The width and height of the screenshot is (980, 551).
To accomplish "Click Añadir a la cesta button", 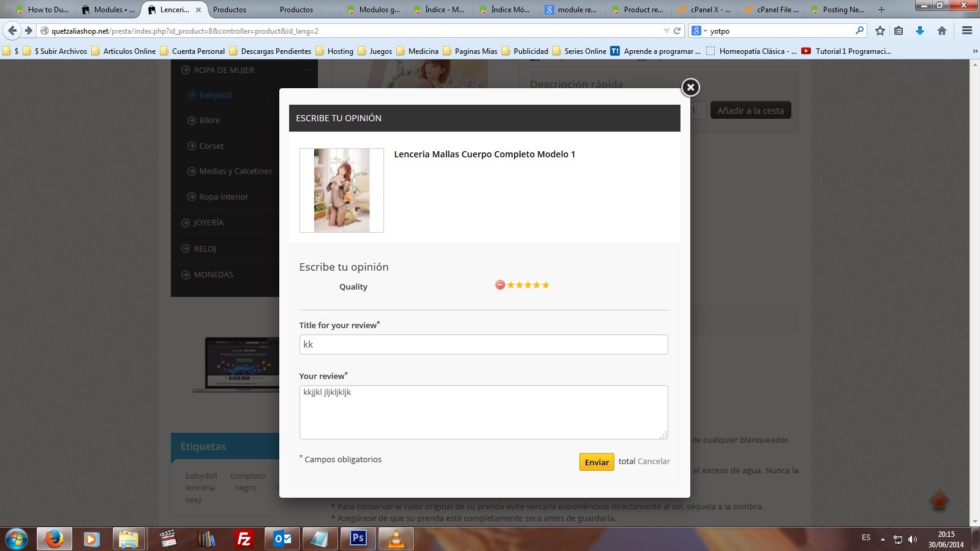I will click(x=751, y=110).
